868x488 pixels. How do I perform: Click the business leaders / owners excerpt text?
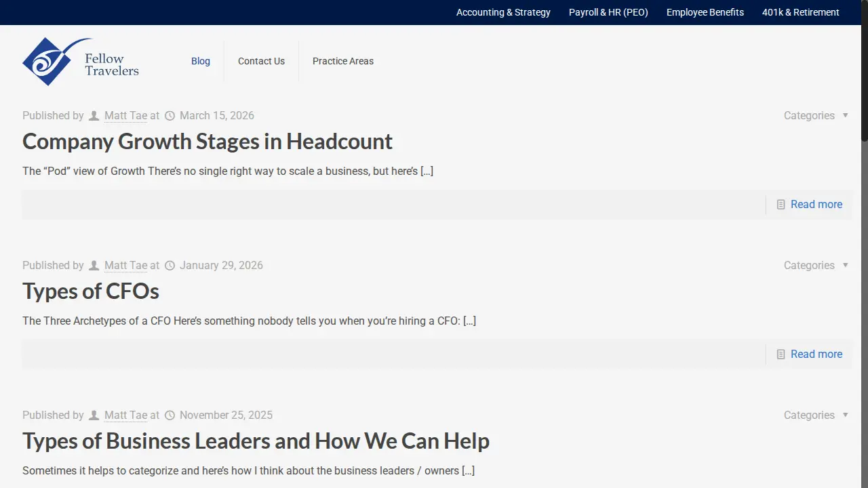tap(248, 471)
